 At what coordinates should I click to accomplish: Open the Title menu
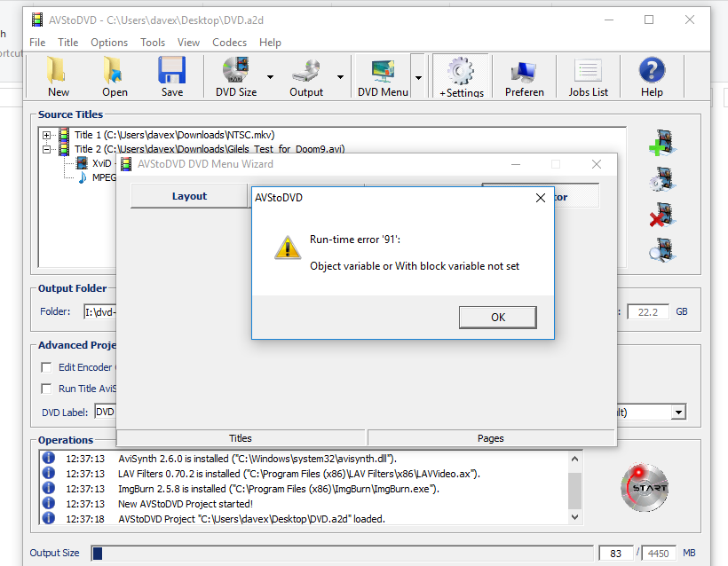click(67, 43)
